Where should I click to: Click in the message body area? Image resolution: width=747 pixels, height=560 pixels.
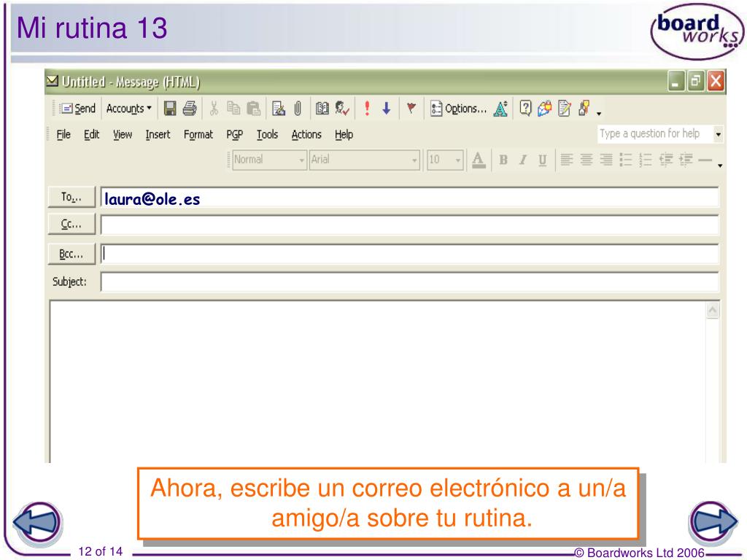(377, 382)
